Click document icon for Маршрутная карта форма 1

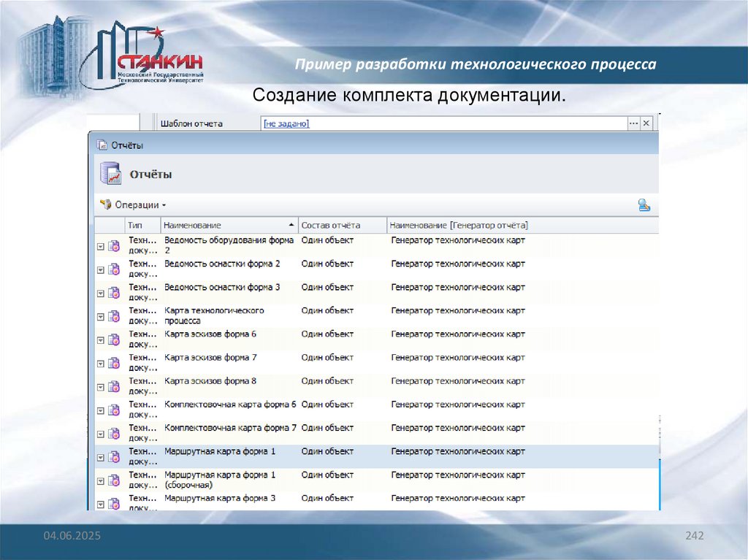[114, 457]
